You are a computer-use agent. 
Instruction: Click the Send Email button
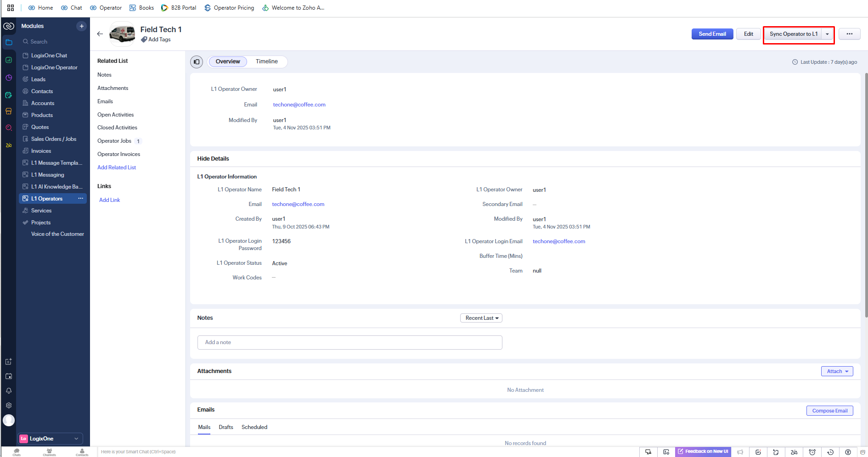(x=712, y=34)
